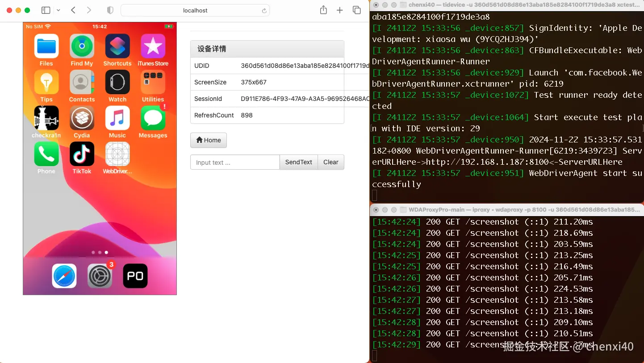
Task: Open the Music app
Action: click(117, 118)
